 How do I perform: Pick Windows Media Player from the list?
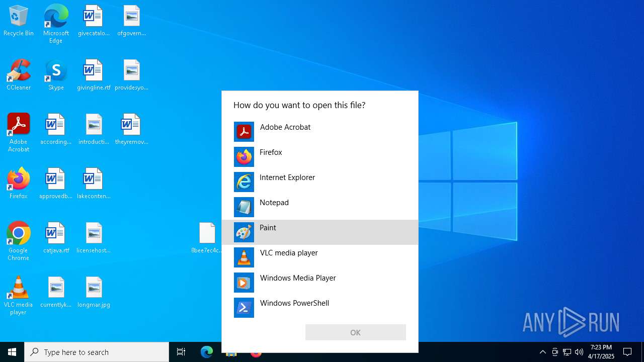[x=320, y=283]
